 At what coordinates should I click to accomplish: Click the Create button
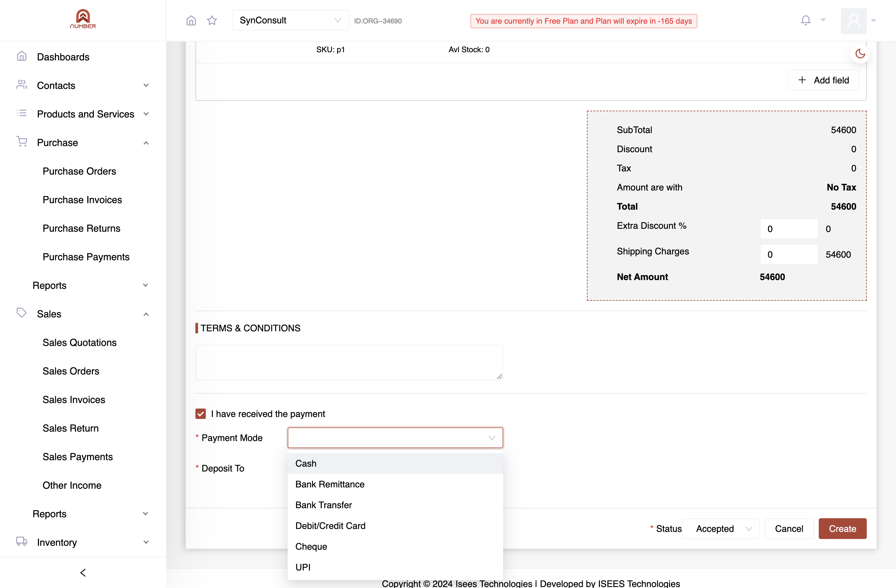click(x=842, y=529)
